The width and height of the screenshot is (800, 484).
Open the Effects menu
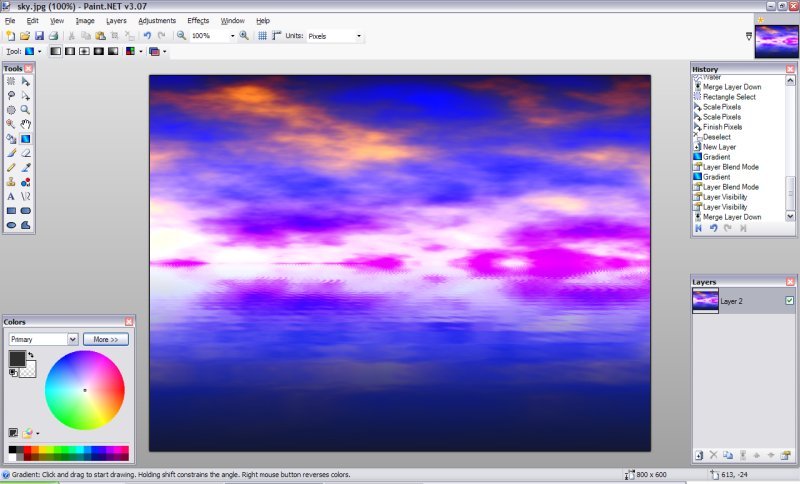coord(198,20)
